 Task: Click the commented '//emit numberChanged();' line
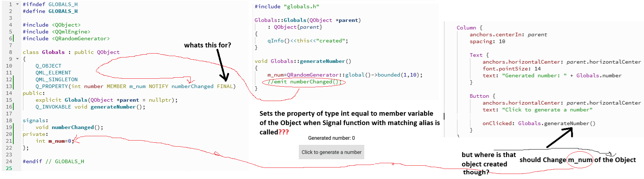point(305,82)
